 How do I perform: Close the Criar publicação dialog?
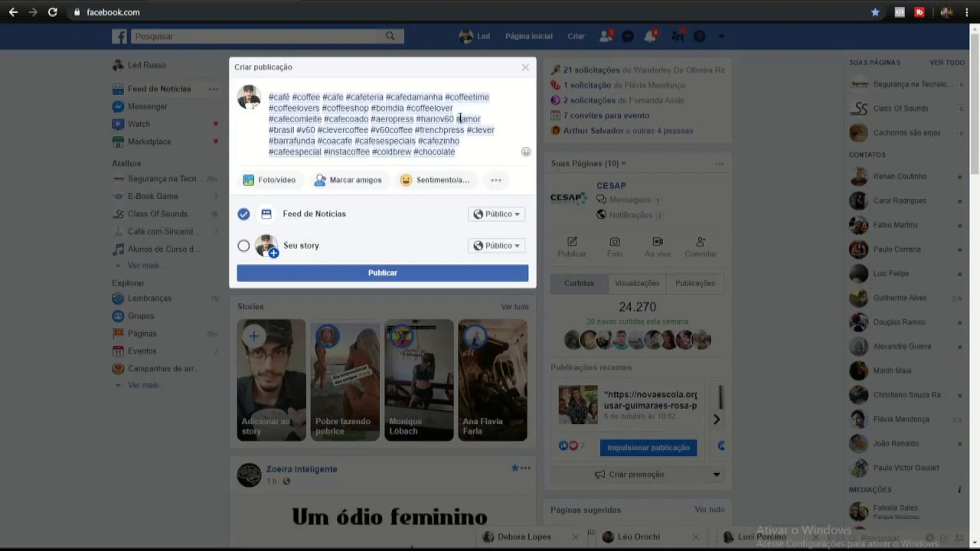tap(525, 67)
